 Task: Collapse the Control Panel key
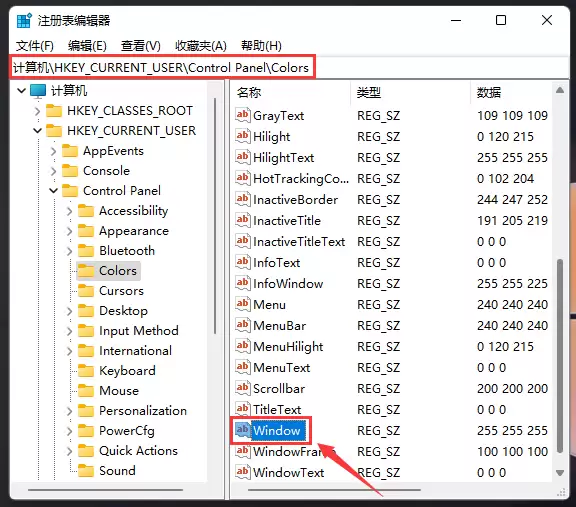54,191
